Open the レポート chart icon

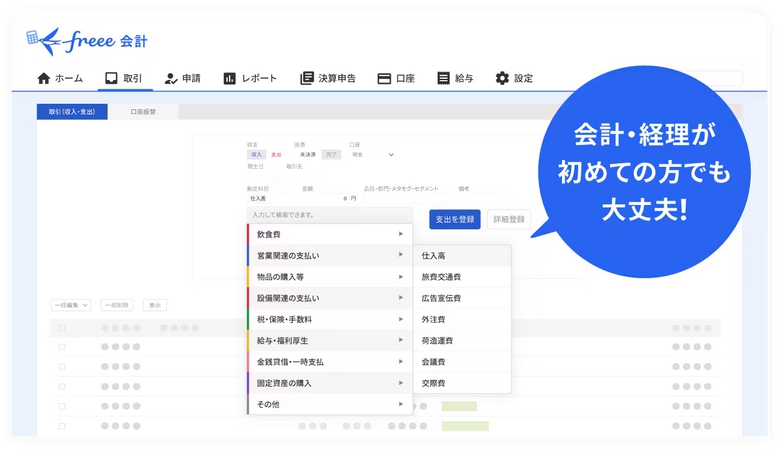click(230, 78)
